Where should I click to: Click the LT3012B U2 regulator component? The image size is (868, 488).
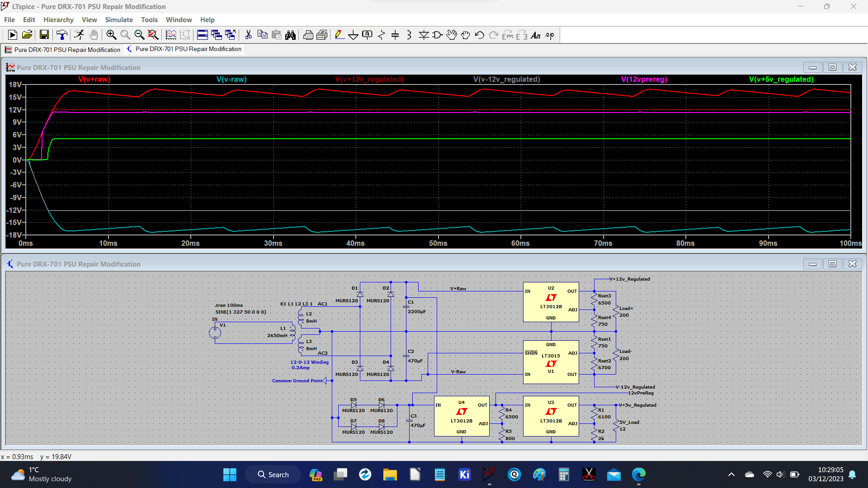coord(551,302)
